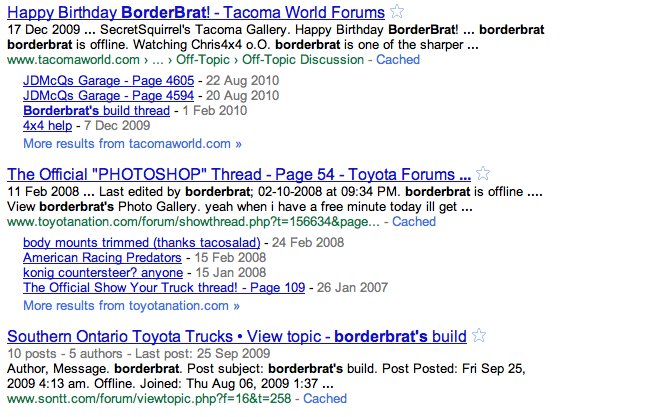Screen dimensions: 658x417
Task: View cached toyotanation.com result page
Action: [414, 222]
